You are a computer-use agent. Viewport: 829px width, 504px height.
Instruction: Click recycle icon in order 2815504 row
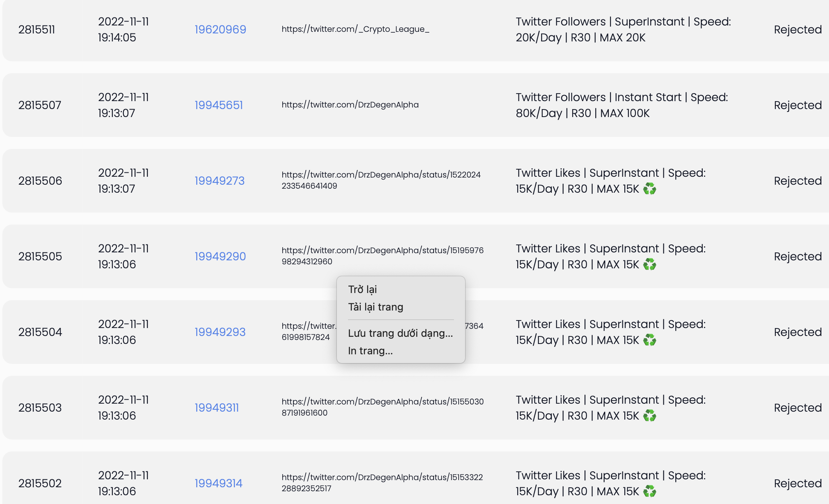(x=649, y=340)
